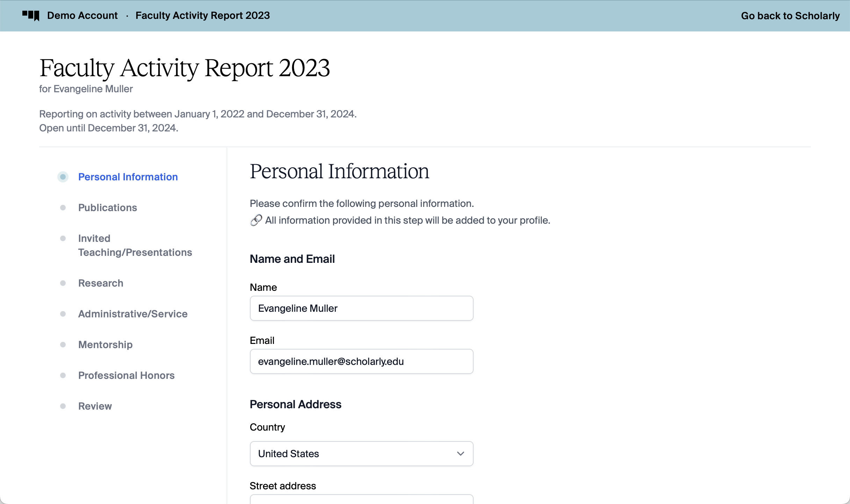Click the Publications step bullet dot
Viewport: 850px width, 504px height.
point(63,208)
